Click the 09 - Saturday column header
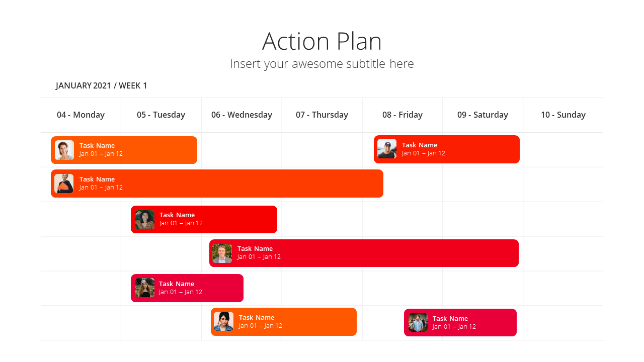 click(x=482, y=115)
